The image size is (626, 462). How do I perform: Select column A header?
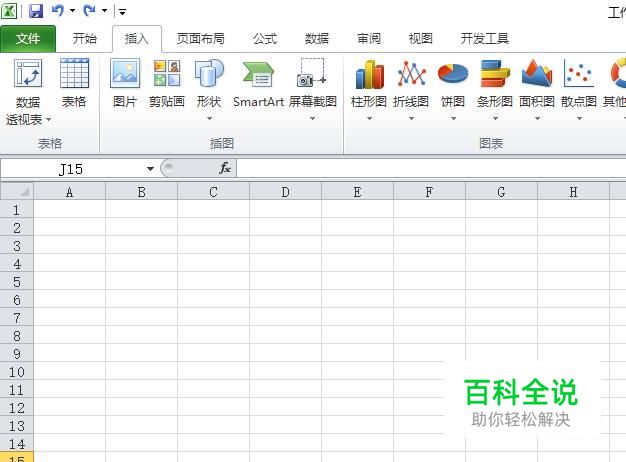pyautogui.click(x=69, y=192)
